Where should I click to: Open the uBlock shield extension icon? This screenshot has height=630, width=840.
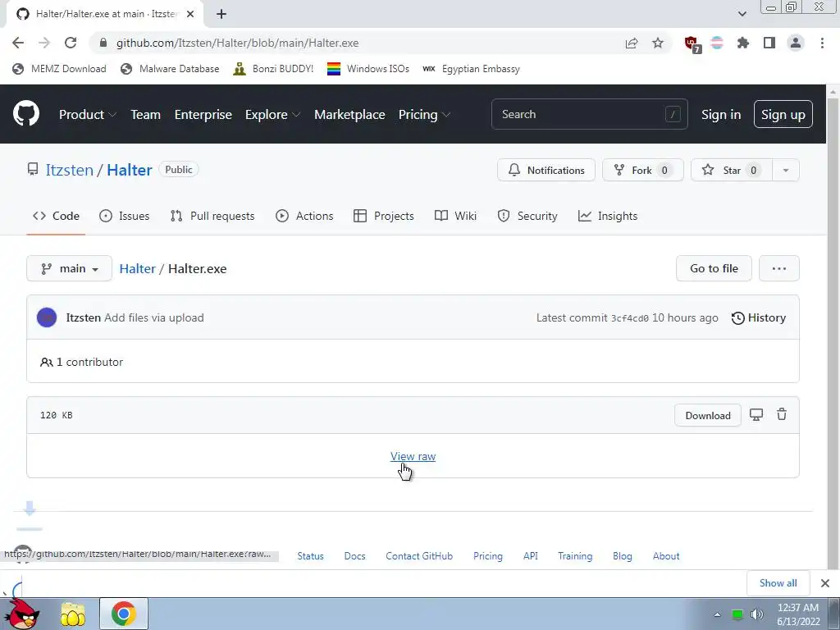pos(692,44)
